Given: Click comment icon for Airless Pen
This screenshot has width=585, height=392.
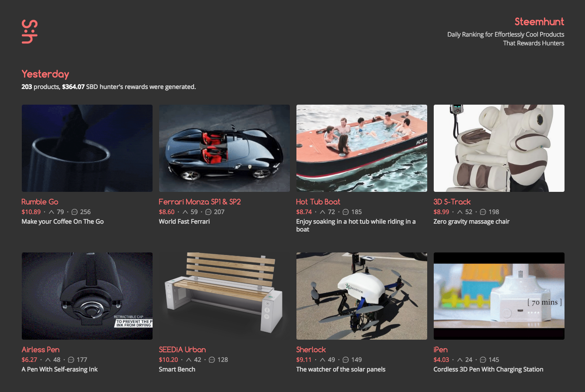Looking at the screenshot, I should (71, 360).
